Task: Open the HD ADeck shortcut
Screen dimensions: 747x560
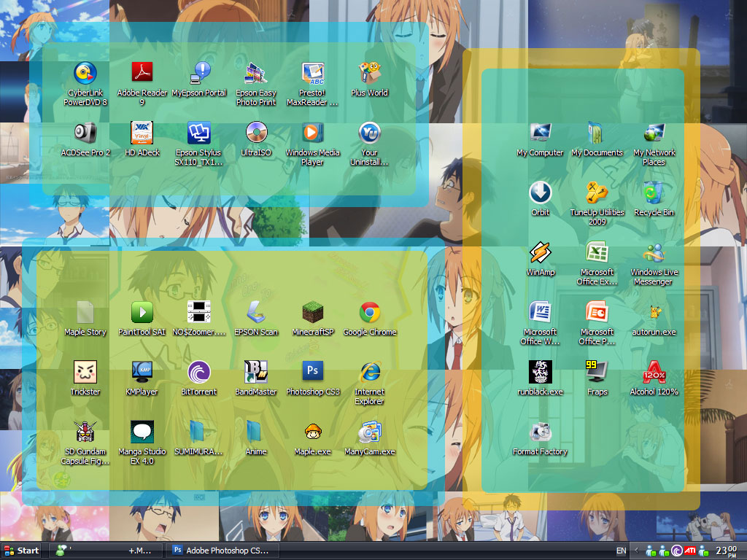Action: tap(142, 133)
